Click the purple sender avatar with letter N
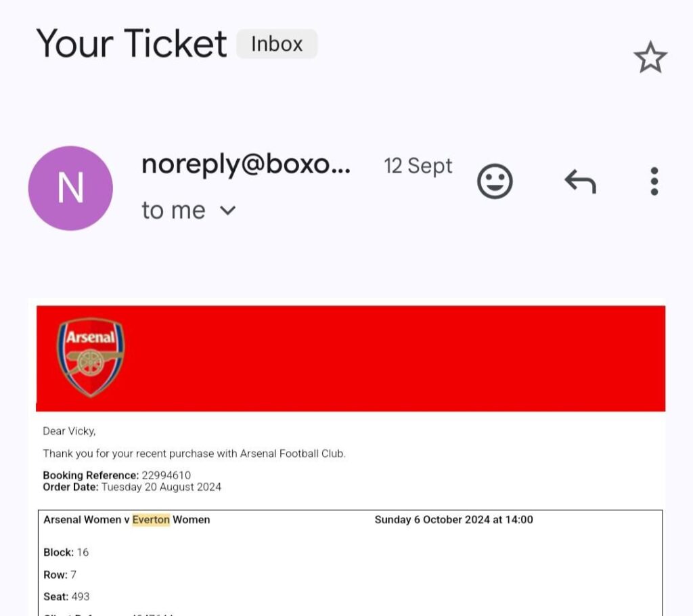The image size is (693, 616). coord(70,188)
